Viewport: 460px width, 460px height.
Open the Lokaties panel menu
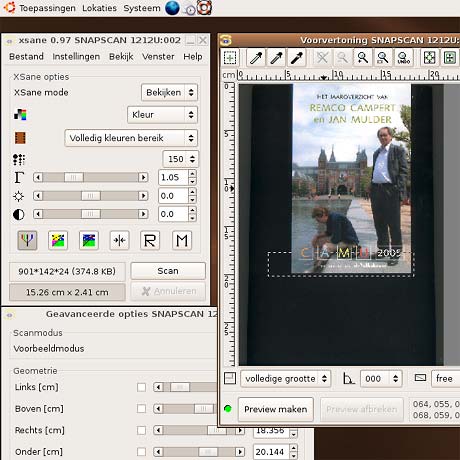click(x=99, y=8)
